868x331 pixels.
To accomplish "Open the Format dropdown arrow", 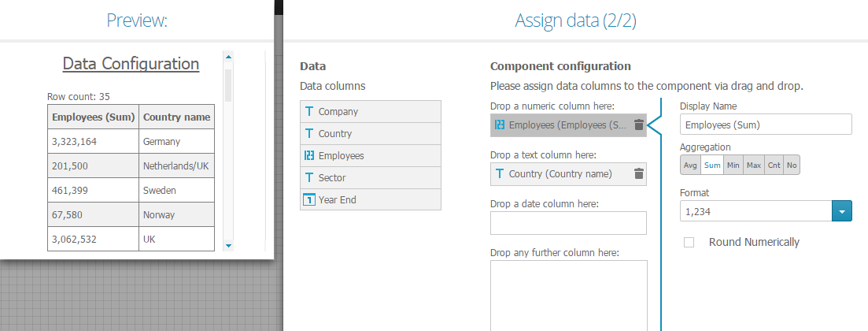I will pyautogui.click(x=842, y=211).
